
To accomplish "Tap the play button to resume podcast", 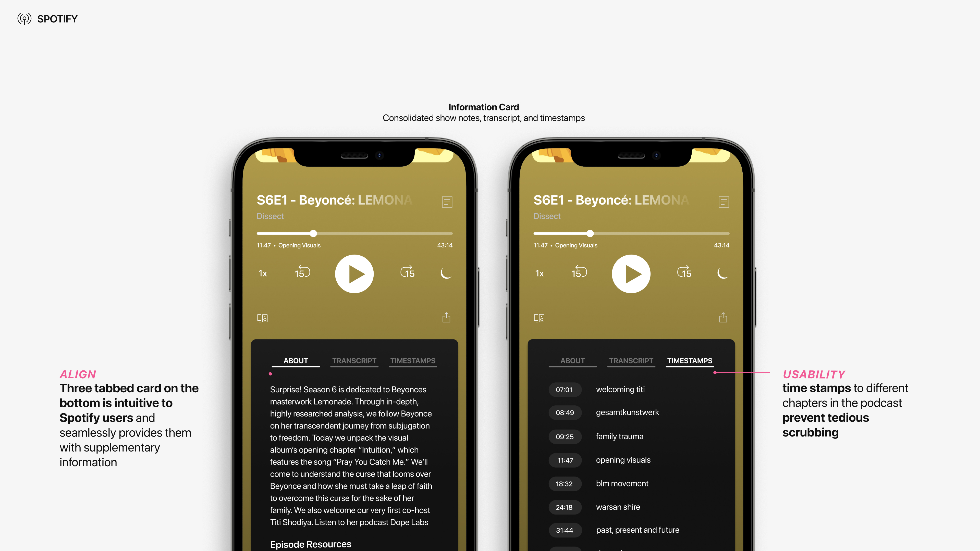I will click(355, 273).
